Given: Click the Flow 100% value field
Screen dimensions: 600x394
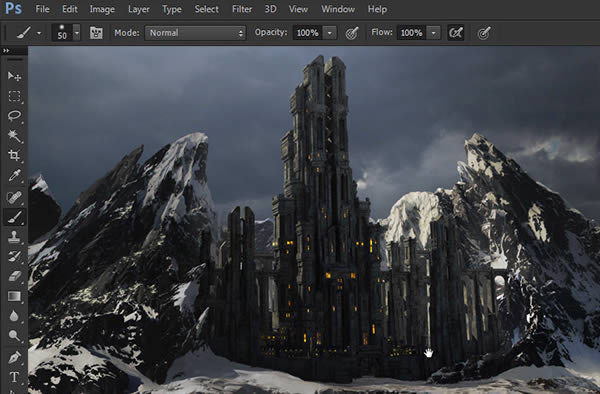Looking at the screenshot, I should click(x=411, y=33).
